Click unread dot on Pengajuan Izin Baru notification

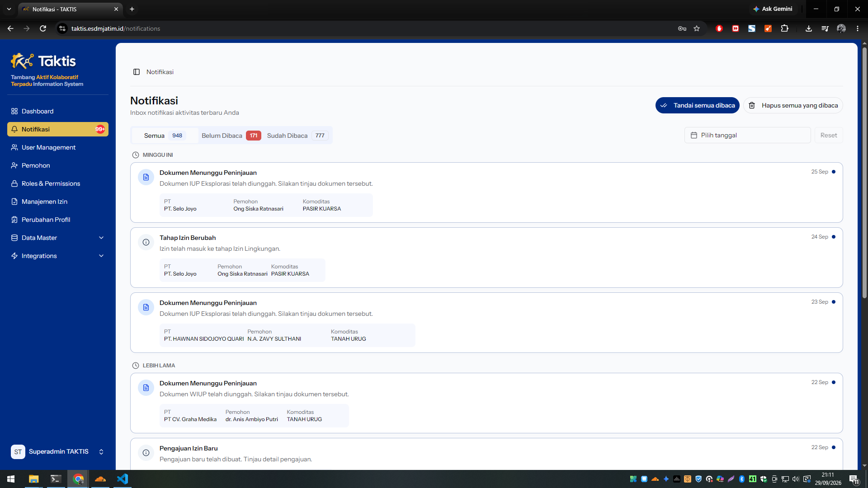834,447
